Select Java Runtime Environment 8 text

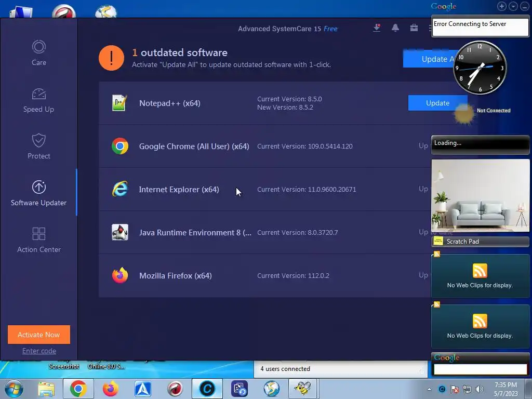tap(195, 232)
